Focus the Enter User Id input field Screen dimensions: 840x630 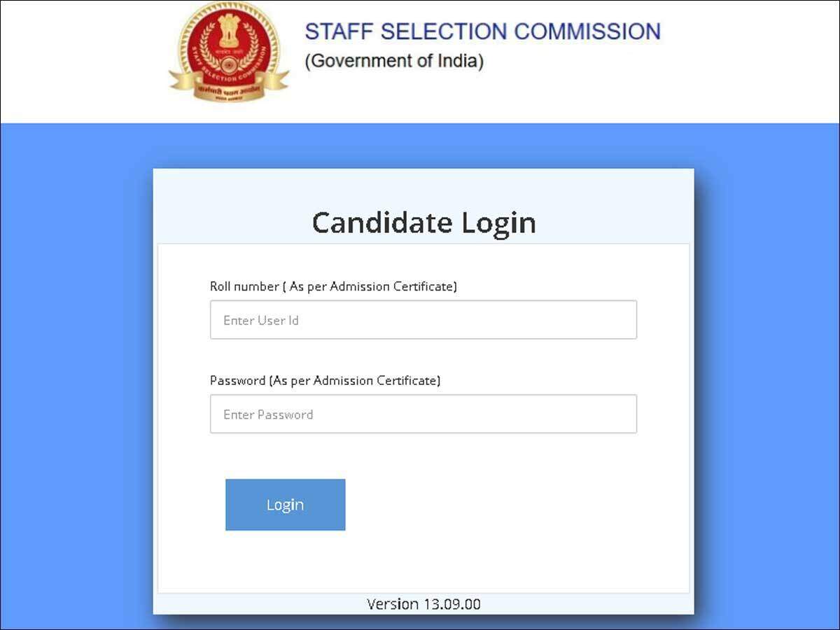tap(423, 320)
